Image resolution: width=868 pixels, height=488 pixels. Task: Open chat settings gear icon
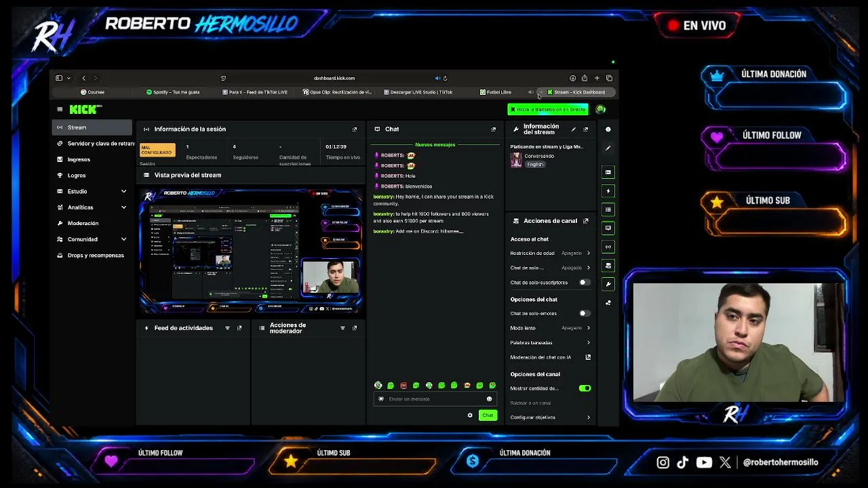pyautogui.click(x=470, y=415)
